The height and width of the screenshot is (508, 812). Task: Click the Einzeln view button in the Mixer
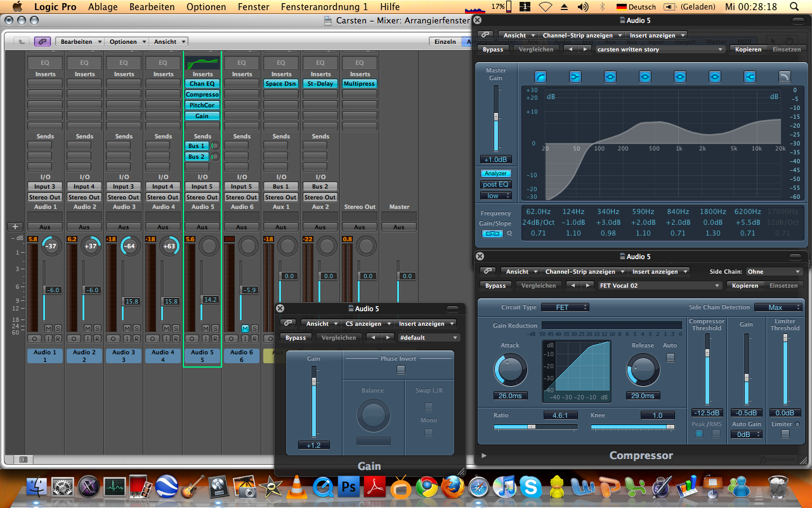click(x=445, y=41)
